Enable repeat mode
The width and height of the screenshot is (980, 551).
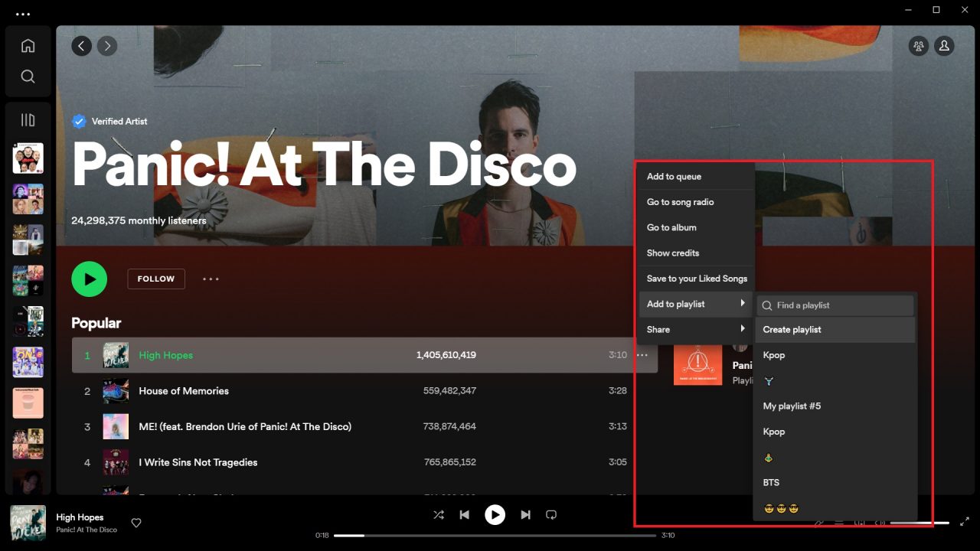551,514
